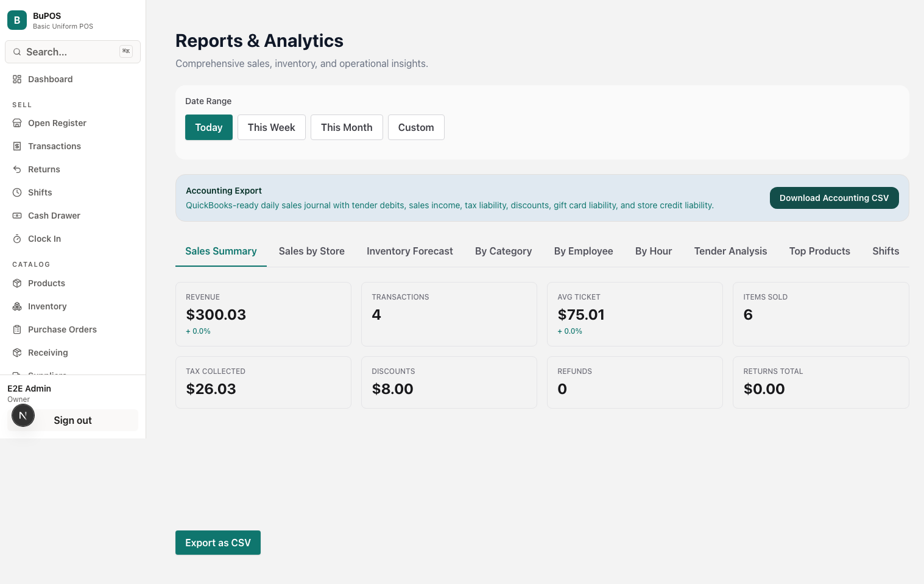The height and width of the screenshot is (584, 924).
Task: Click the Items Sold card label
Action: click(766, 297)
